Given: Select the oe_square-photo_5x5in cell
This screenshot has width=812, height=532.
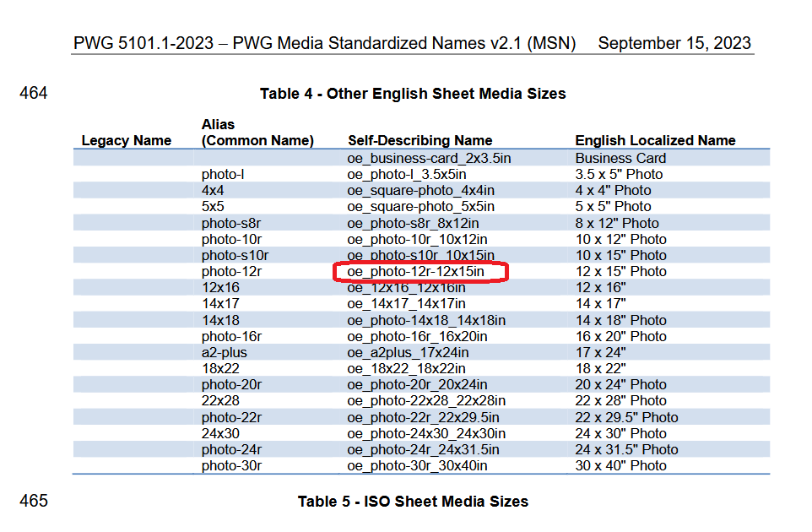Looking at the screenshot, I should (x=420, y=207).
